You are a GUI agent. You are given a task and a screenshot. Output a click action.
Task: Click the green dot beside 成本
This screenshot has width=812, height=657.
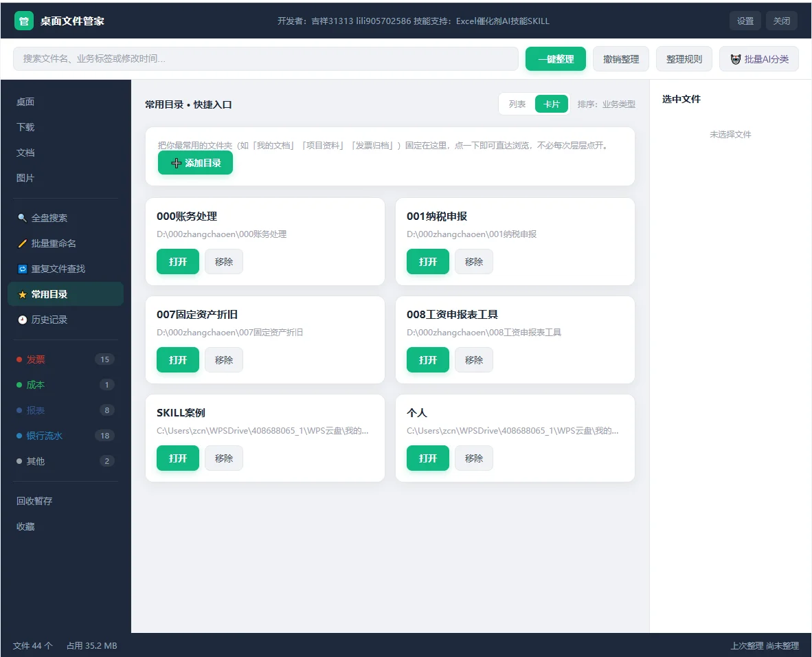pos(19,384)
